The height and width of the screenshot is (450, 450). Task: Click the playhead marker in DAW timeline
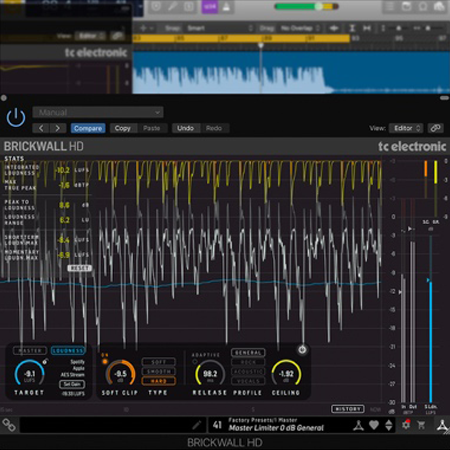pyautogui.click(x=261, y=45)
